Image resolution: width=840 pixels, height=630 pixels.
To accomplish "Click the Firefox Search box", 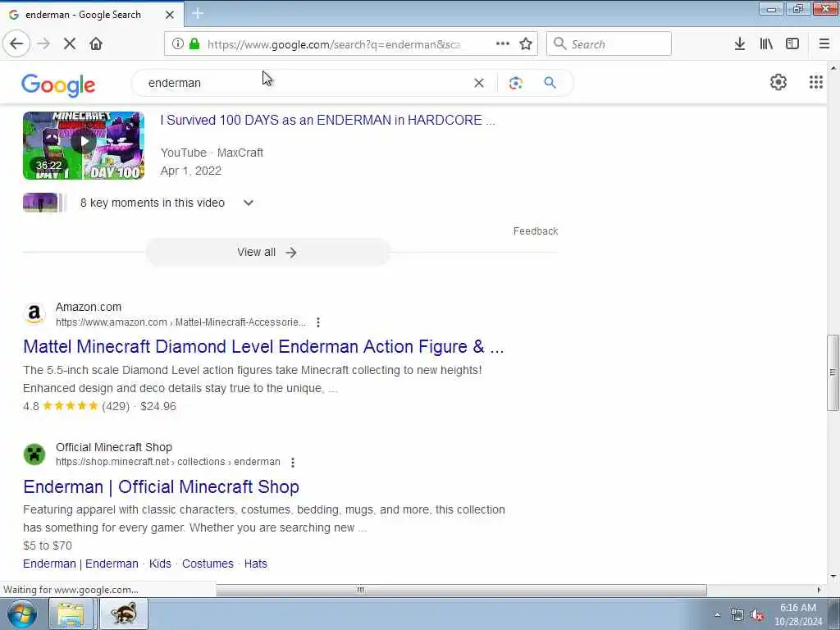I will coord(609,44).
